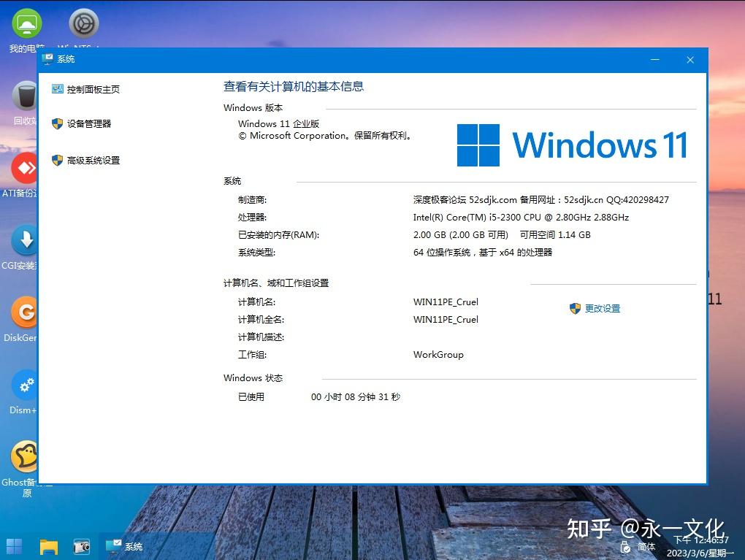Open File Explorer from the taskbar
Screen dimensions: 745x560
click(x=48, y=547)
